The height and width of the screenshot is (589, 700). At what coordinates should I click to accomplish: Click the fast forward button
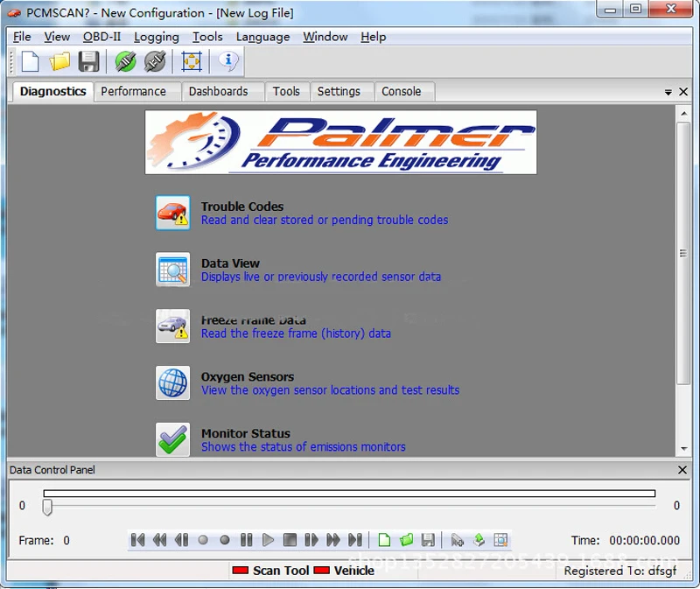coord(333,540)
